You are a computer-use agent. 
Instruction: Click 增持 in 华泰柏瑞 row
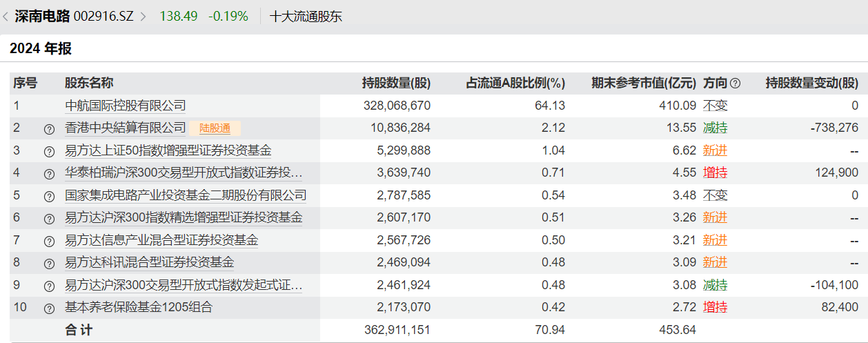pyautogui.click(x=715, y=173)
